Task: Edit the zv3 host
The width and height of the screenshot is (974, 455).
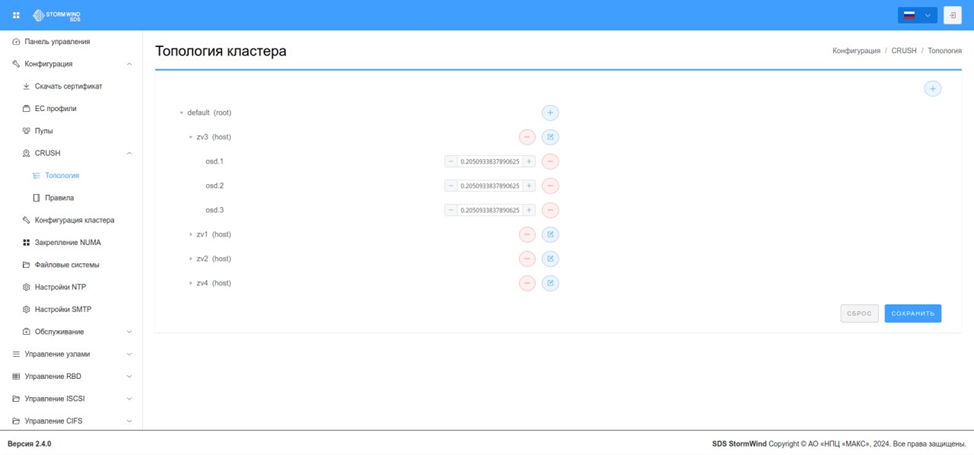Action: [550, 137]
